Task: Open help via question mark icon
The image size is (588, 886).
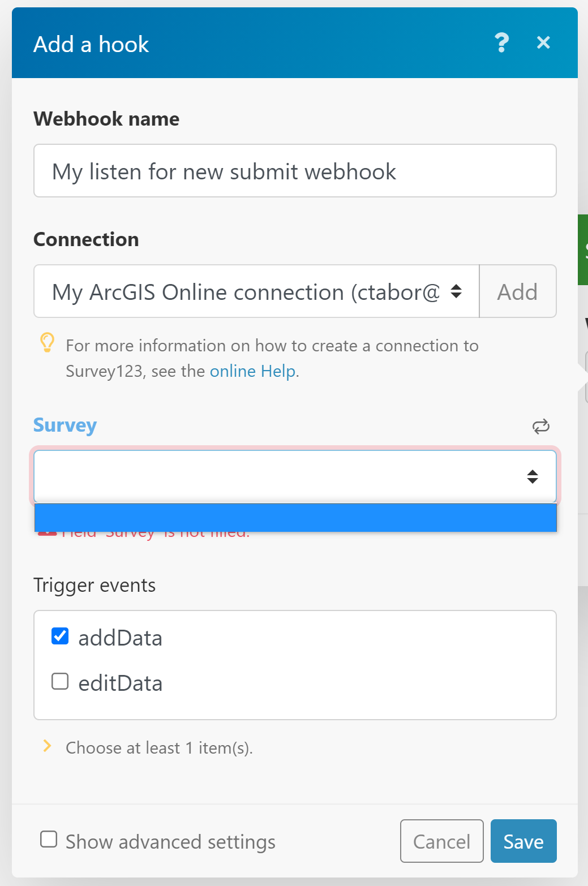Action: (501, 43)
